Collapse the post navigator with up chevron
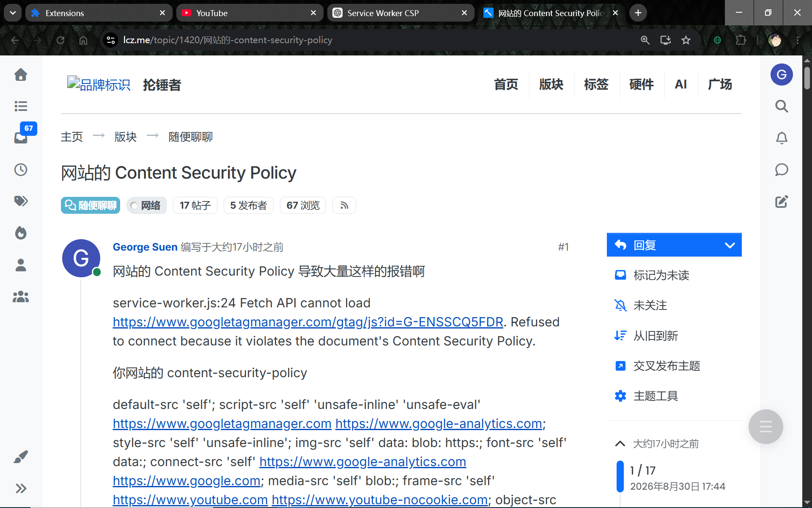The image size is (812, 508). (620, 444)
